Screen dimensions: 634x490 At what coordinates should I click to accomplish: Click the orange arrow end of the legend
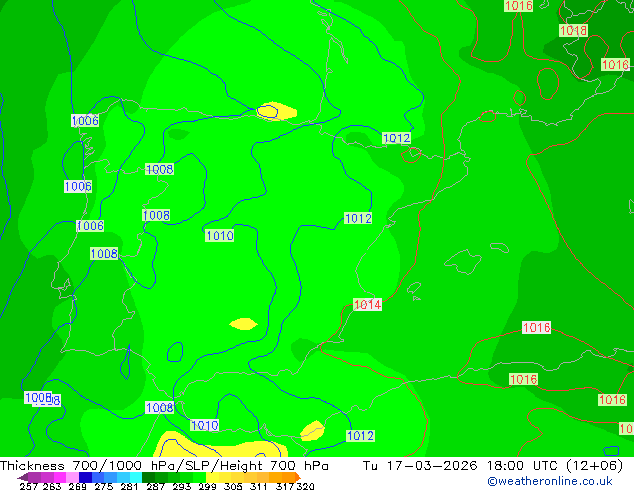[298, 477]
